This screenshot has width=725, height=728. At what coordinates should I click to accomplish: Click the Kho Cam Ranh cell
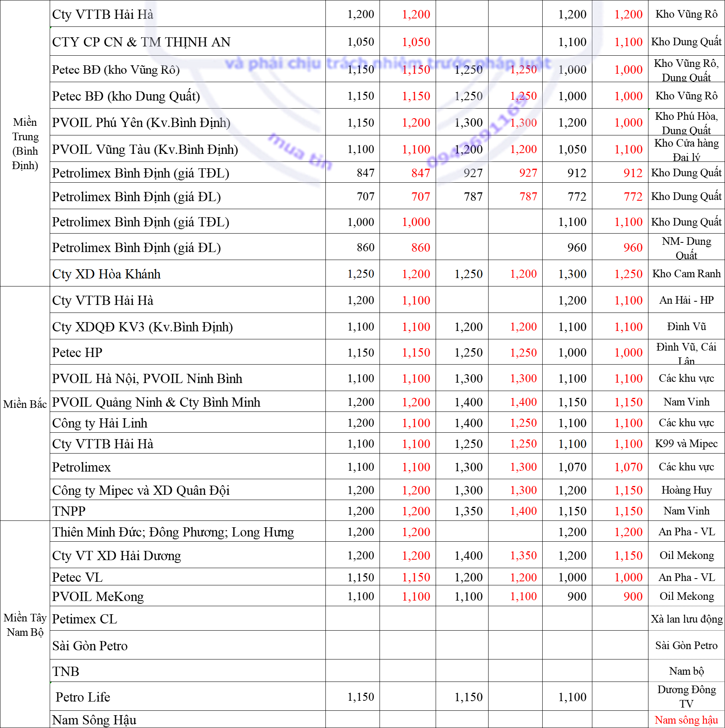tap(687, 274)
